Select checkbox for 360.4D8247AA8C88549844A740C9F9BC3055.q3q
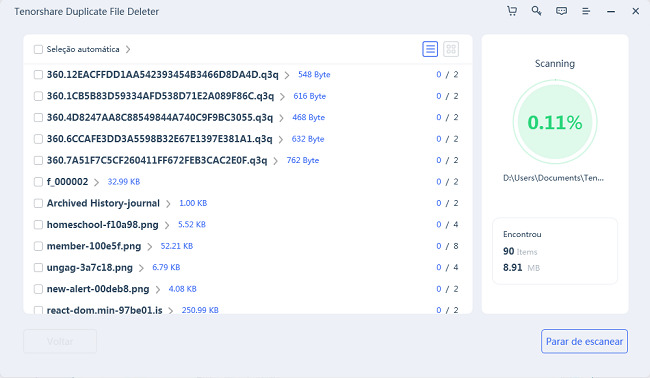Viewport: 650px width, 378px height. pyautogui.click(x=38, y=118)
